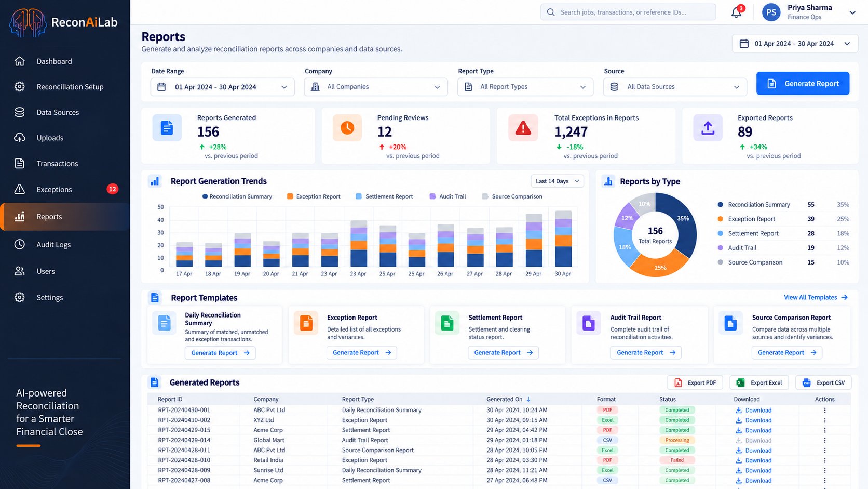Image resolution: width=868 pixels, height=489 pixels.
Task: Click the Pending Reviews clock icon
Action: click(x=347, y=128)
